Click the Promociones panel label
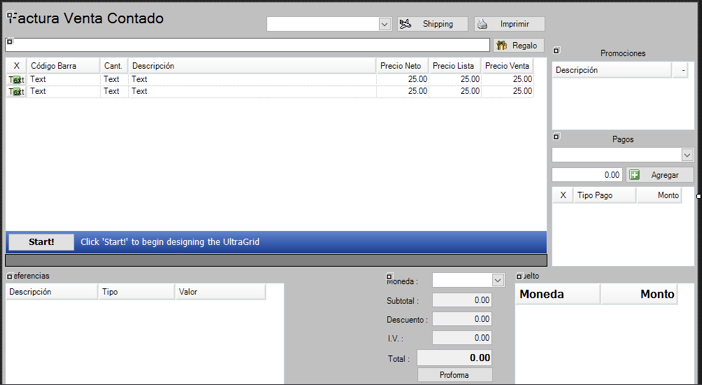702x385 pixels. (623, 53)
